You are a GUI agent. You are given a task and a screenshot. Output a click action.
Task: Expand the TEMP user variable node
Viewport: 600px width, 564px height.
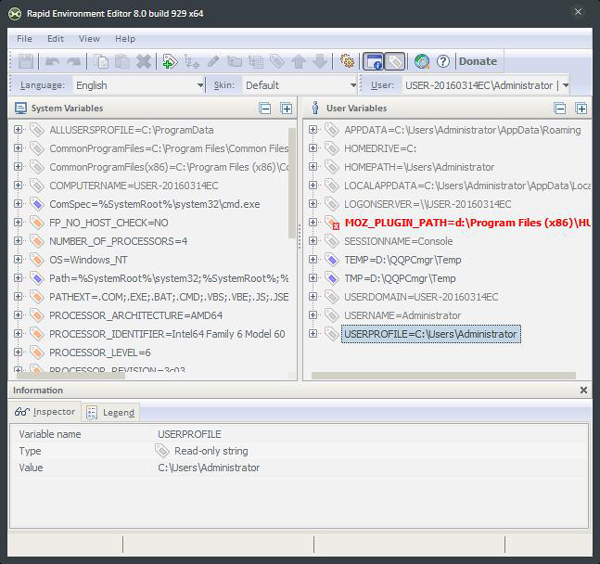[313, 259]
